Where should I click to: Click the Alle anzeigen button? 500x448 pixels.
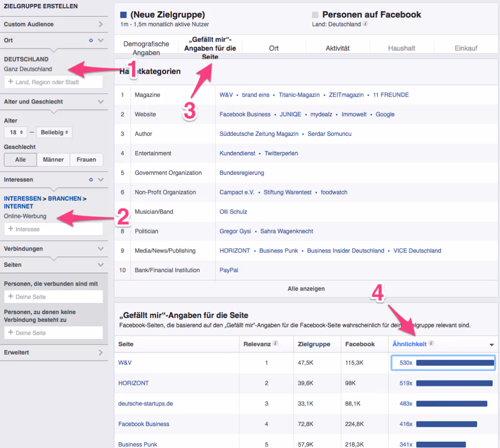click(306, 288)
